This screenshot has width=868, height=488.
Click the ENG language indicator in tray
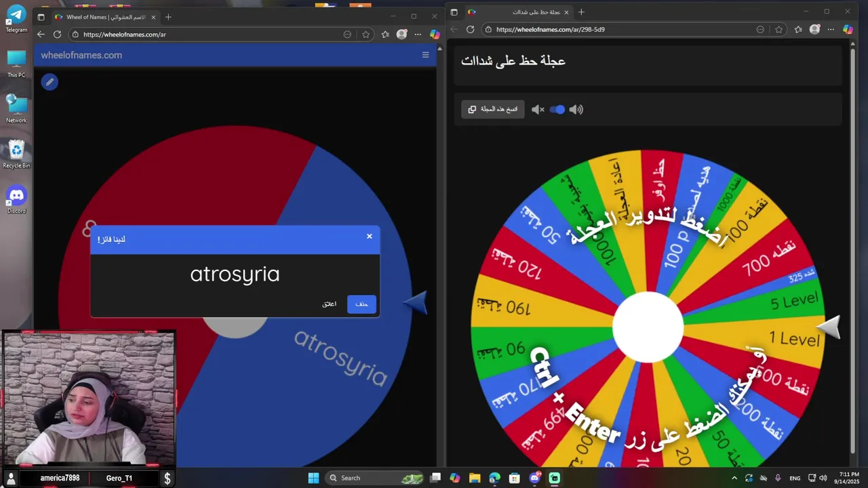[x=795, y=478]
